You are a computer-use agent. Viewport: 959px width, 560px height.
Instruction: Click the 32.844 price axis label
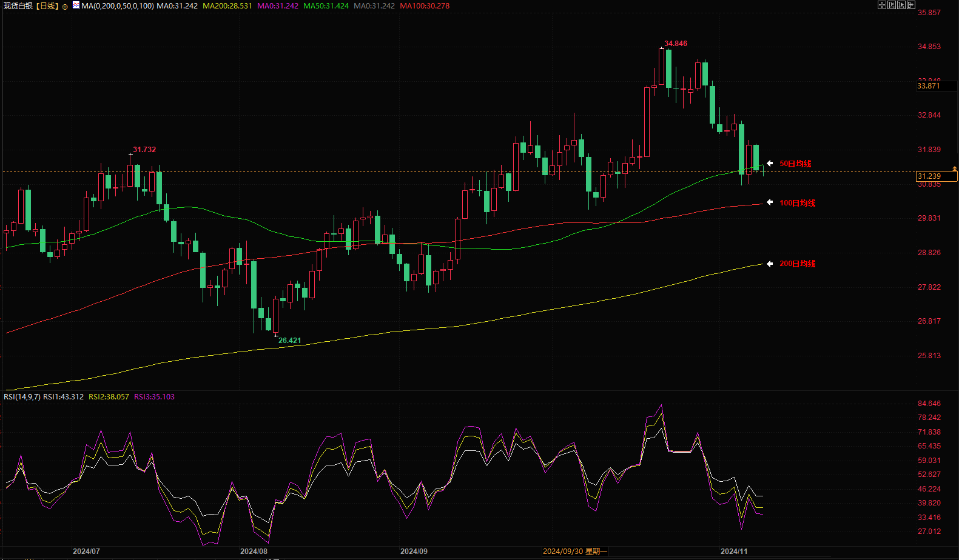point(929,115)
